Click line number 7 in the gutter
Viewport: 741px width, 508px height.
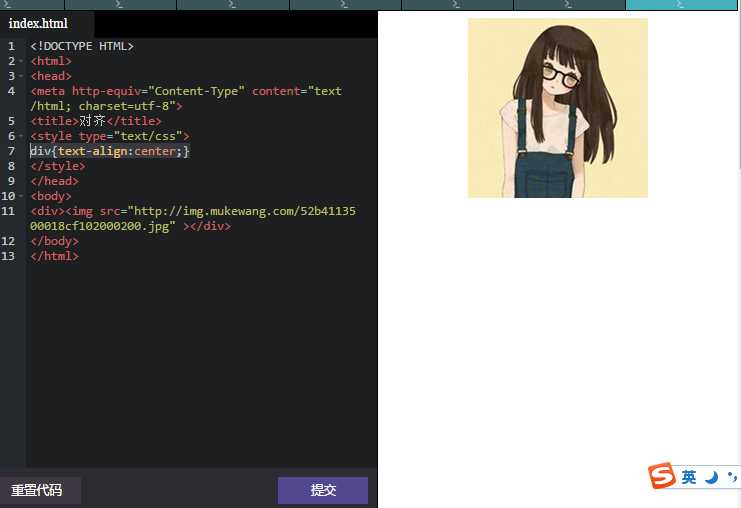coord(11,151)
